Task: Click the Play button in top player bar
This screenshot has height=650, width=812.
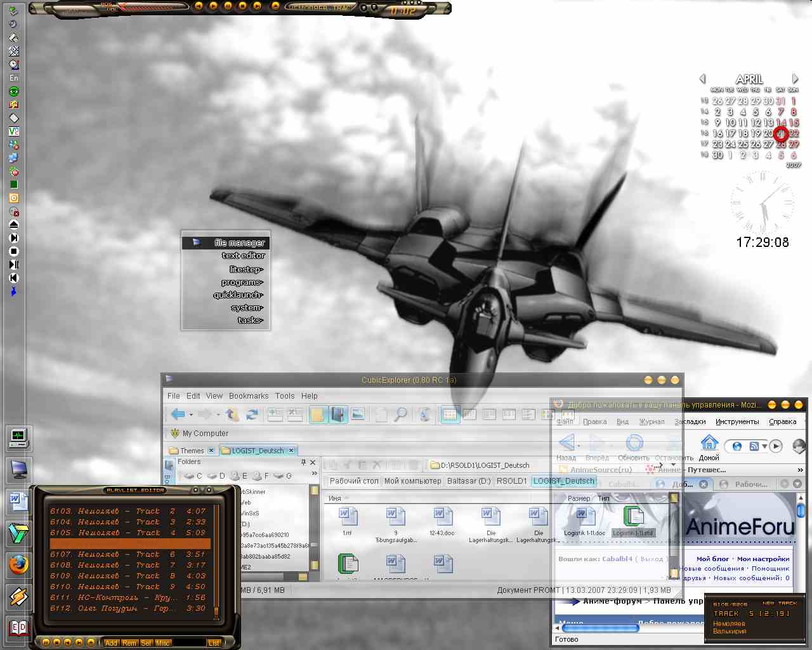Action: 214,6
